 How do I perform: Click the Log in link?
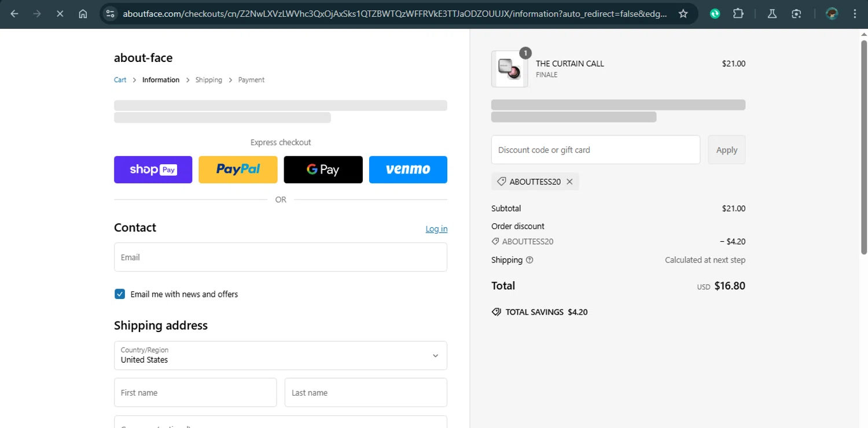pos(436,229)
